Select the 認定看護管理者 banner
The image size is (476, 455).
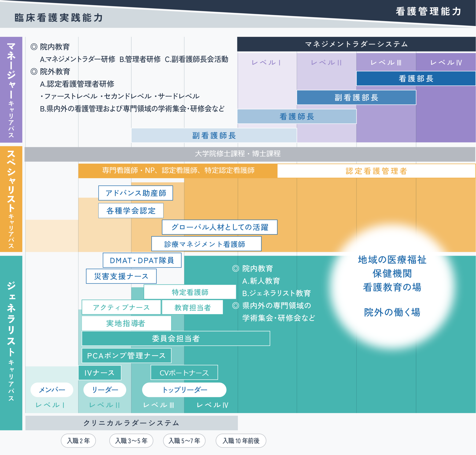376,171
